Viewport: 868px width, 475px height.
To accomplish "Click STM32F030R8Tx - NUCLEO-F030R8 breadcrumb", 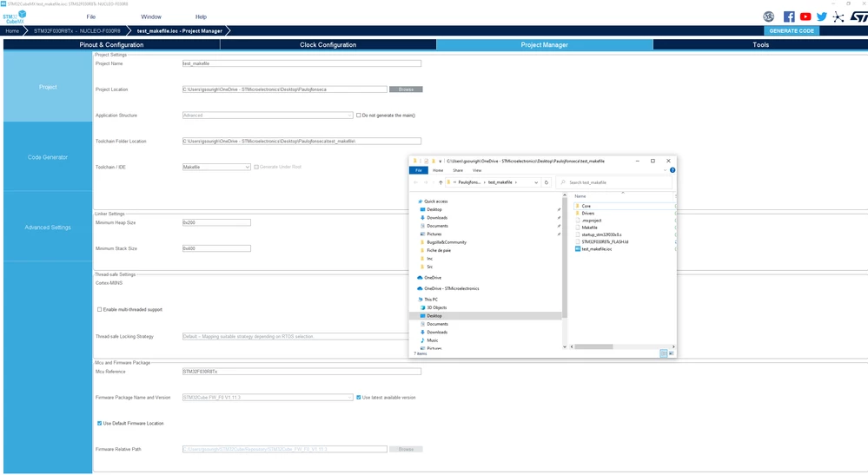I will 77,31.
